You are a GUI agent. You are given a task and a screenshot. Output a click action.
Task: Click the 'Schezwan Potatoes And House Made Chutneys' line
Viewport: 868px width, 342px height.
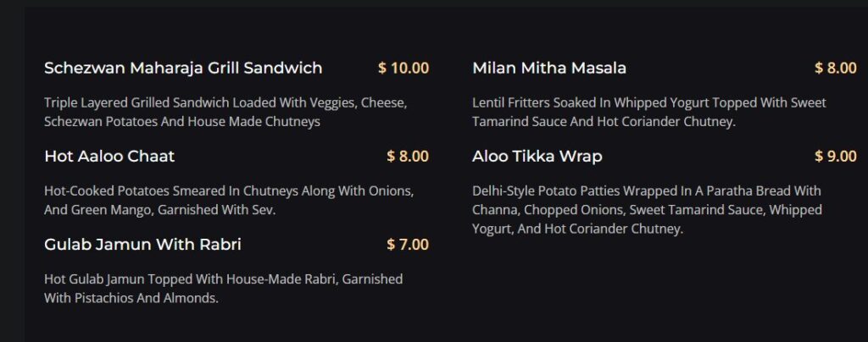tap(182, 122)
